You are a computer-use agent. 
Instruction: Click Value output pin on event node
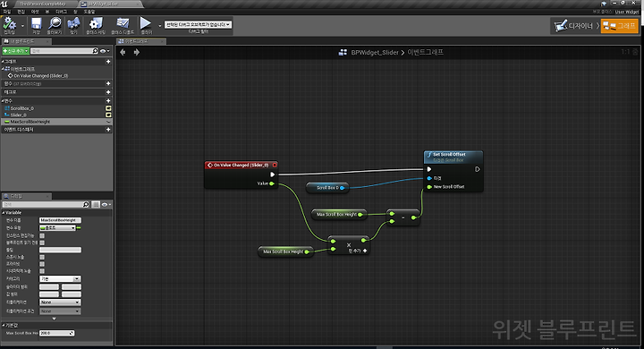pos(272,183)
